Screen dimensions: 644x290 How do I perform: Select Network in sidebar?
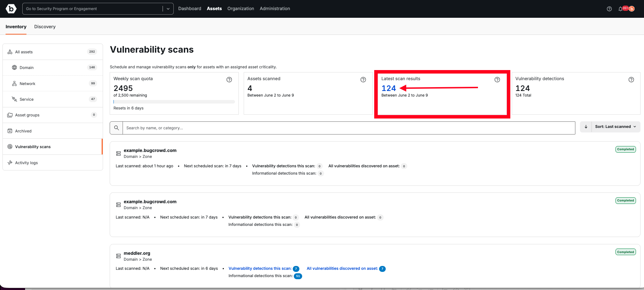tap(53, 84)
